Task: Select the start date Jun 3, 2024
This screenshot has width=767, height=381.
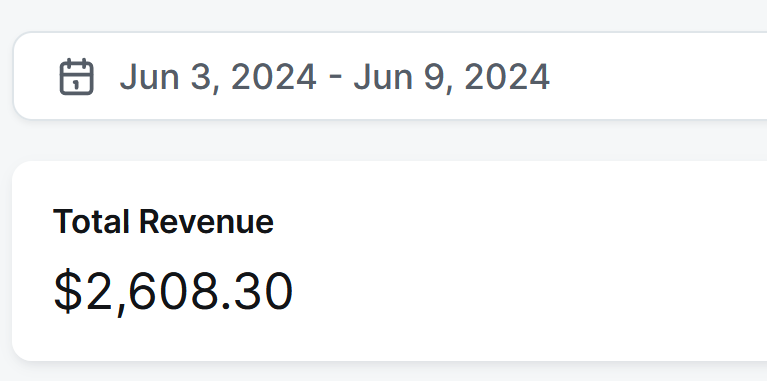Action: 218,77
